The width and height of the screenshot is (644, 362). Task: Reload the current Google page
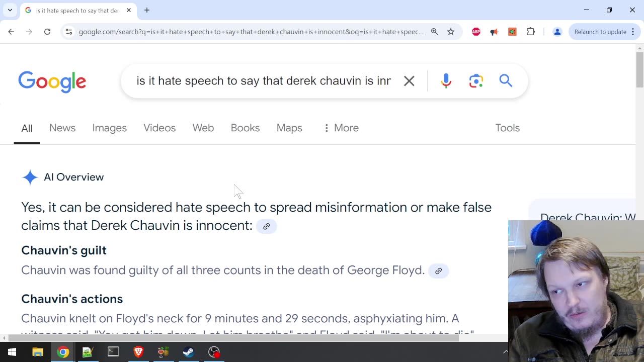(47, 32)
